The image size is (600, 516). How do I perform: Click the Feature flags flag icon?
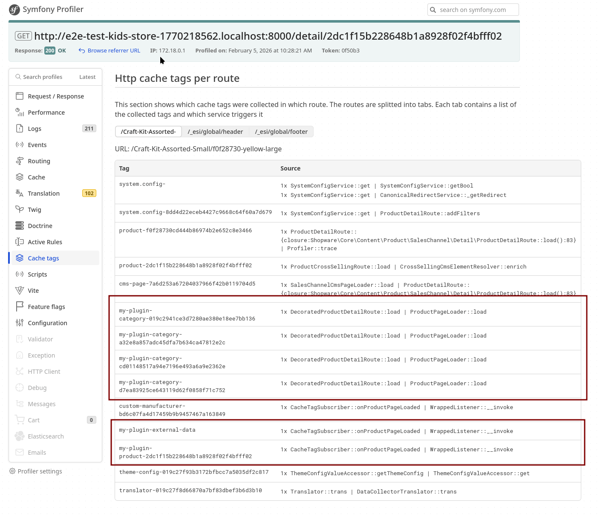20,306
